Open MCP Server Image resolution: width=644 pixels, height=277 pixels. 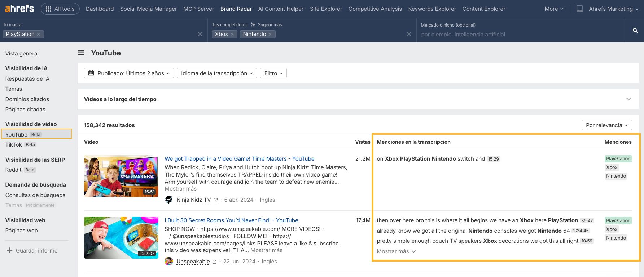[199, 9]
